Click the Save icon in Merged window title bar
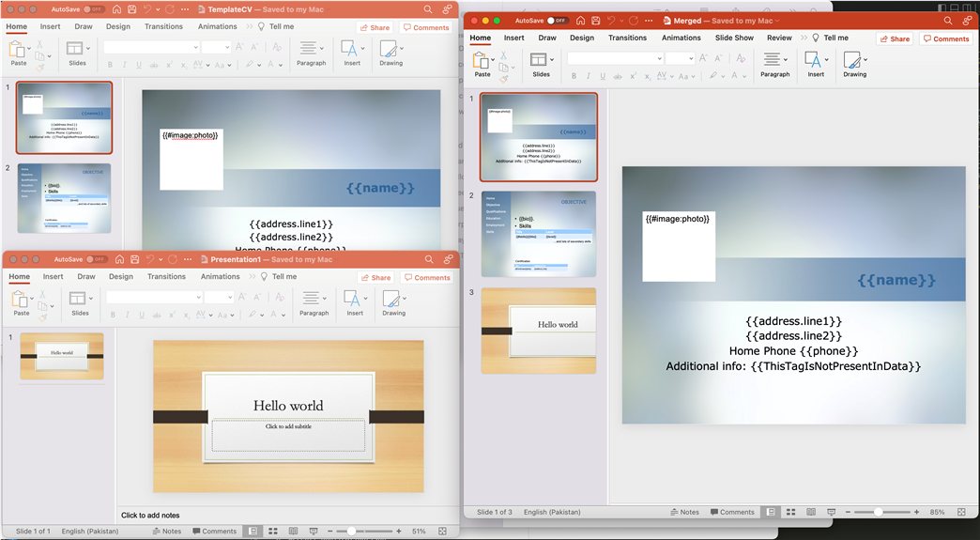Screen dimensions: 980x540 (596, 21)
